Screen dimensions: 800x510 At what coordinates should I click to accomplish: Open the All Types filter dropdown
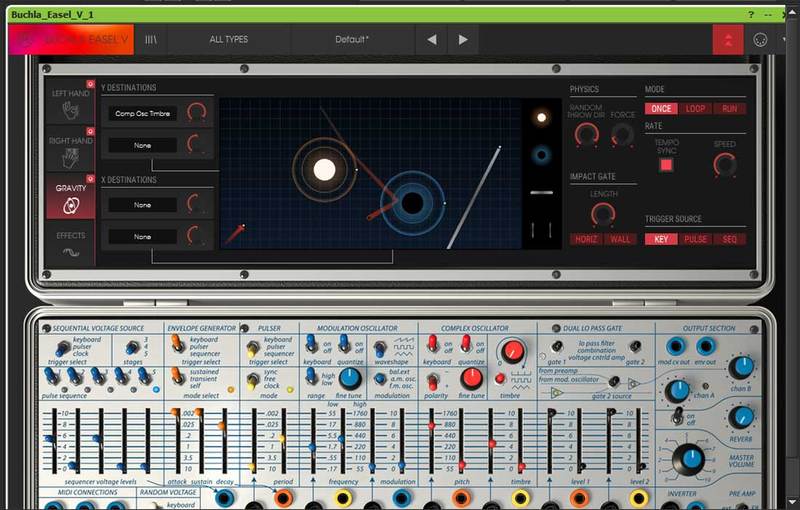tap(229, 40)
